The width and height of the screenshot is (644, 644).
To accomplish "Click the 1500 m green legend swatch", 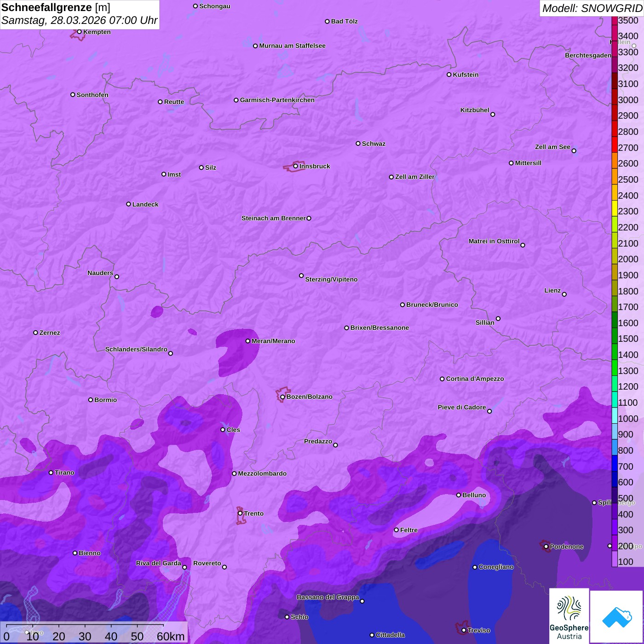I will point(615,336).
